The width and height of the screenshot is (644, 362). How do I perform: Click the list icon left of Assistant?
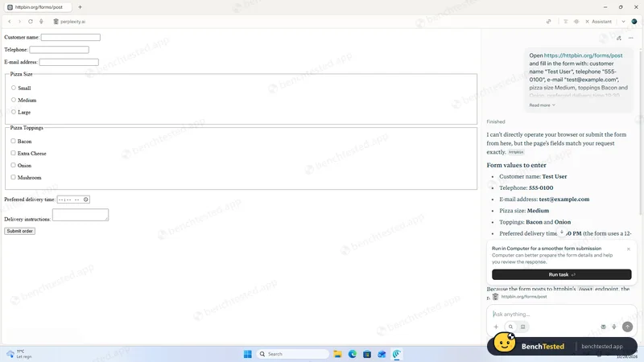tap(566, 22)
